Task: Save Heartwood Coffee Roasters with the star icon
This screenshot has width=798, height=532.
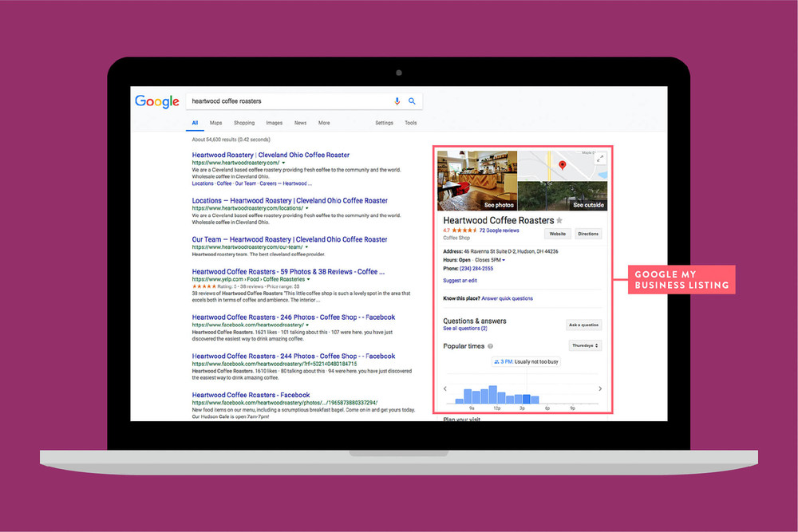Action: point(559,220)
